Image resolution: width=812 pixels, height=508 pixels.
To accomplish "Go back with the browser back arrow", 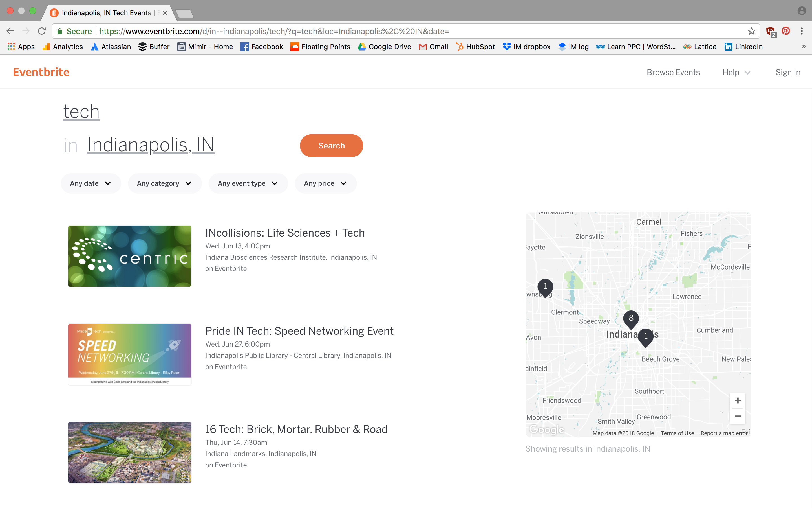I will tap(10, 31).
